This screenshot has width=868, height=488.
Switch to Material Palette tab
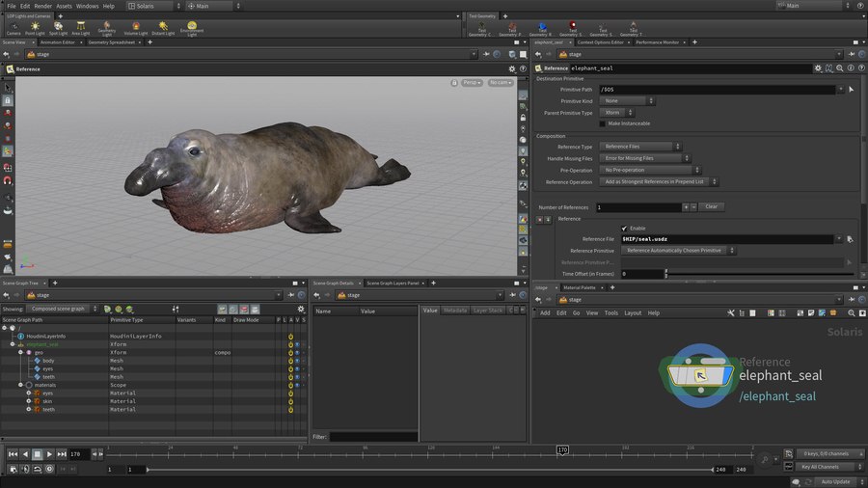[x=579, y=287]
